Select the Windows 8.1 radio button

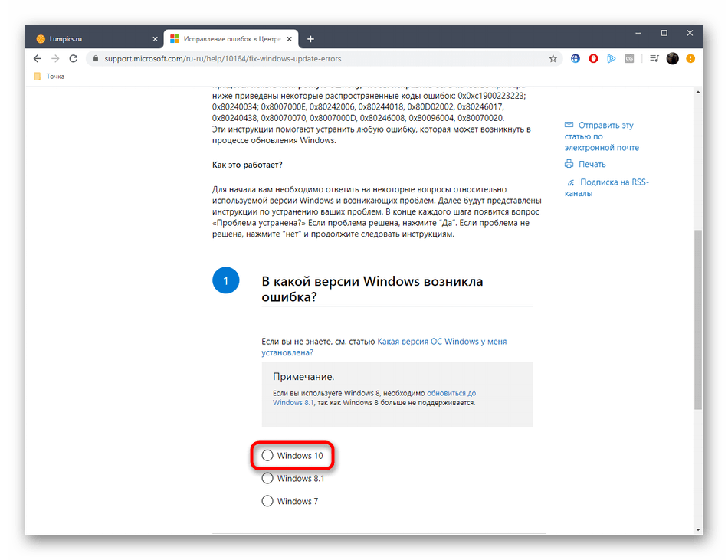point(267,478)
